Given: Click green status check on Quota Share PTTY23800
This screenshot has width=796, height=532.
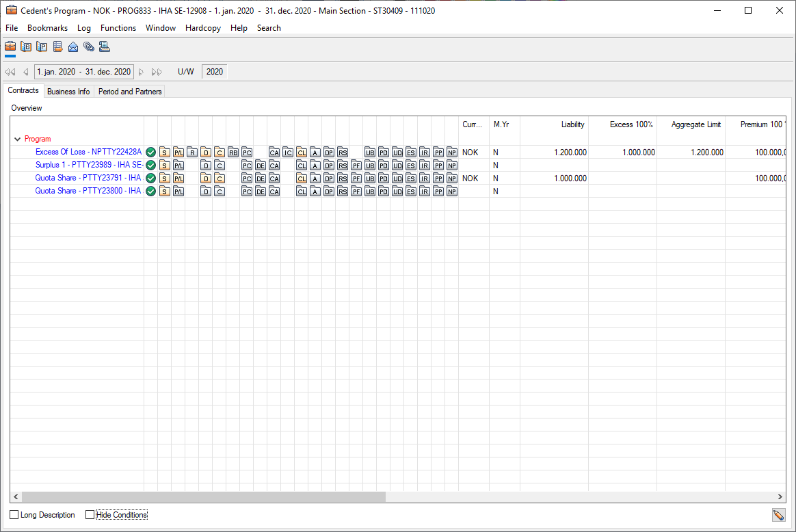Looking at the screenshot, I should click(151, 191).
